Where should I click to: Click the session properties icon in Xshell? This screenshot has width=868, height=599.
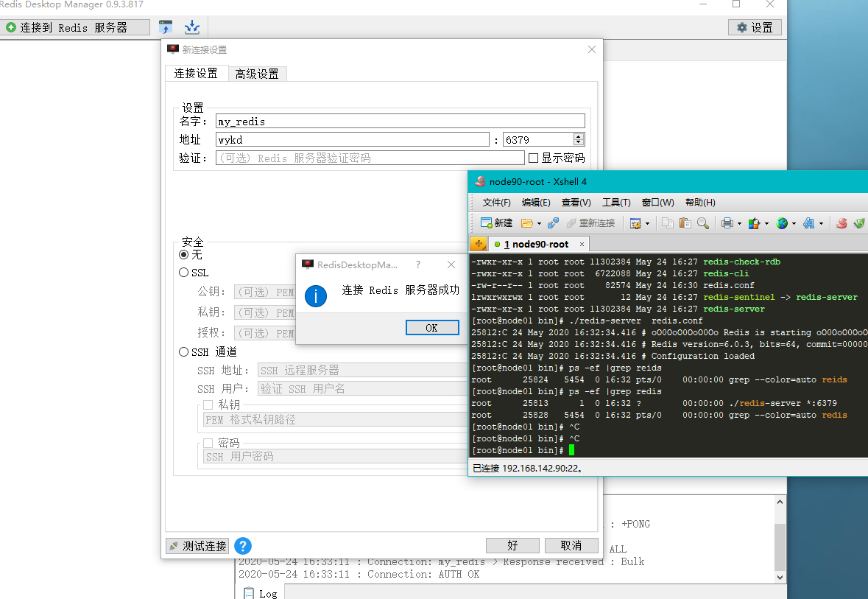(635, 223)
